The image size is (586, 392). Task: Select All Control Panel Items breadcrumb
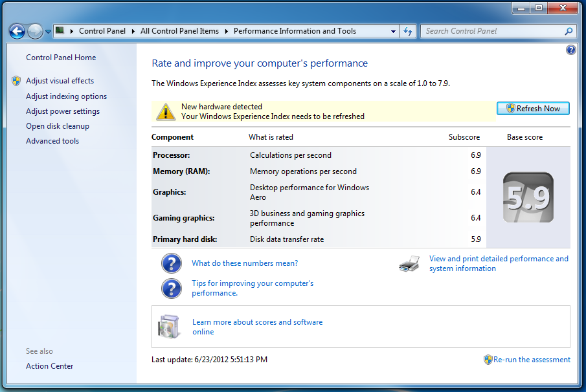(179, 31)
